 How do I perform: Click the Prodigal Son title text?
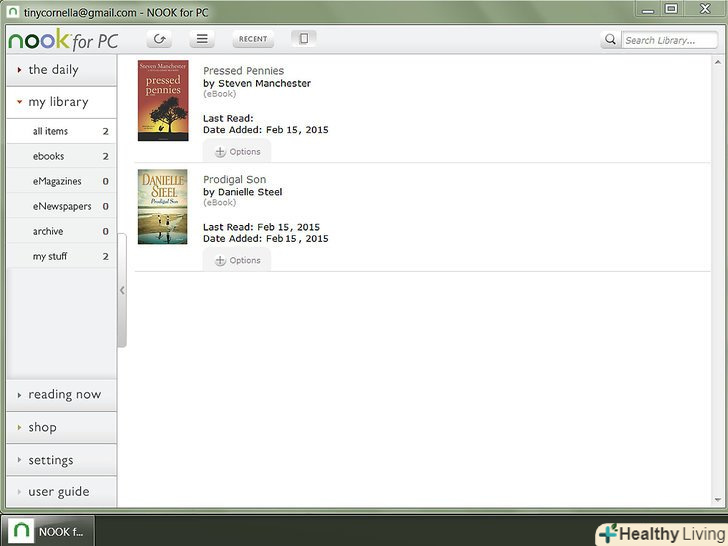click(234, 179)
